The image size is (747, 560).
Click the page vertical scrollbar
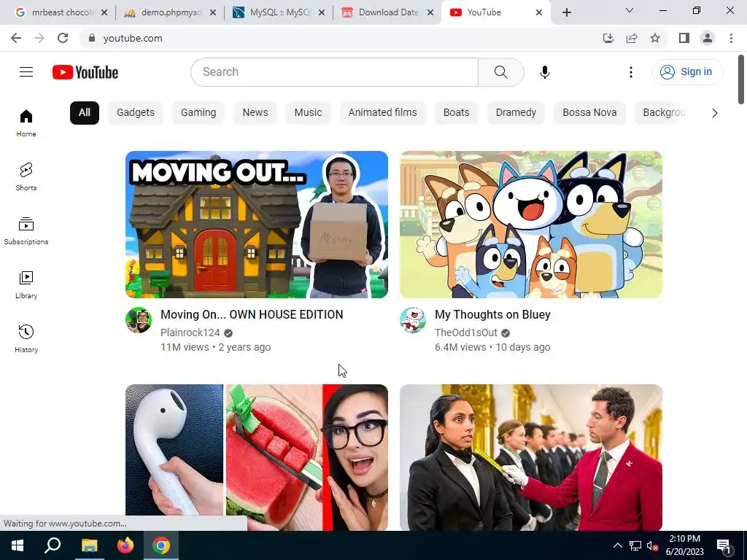741,79
